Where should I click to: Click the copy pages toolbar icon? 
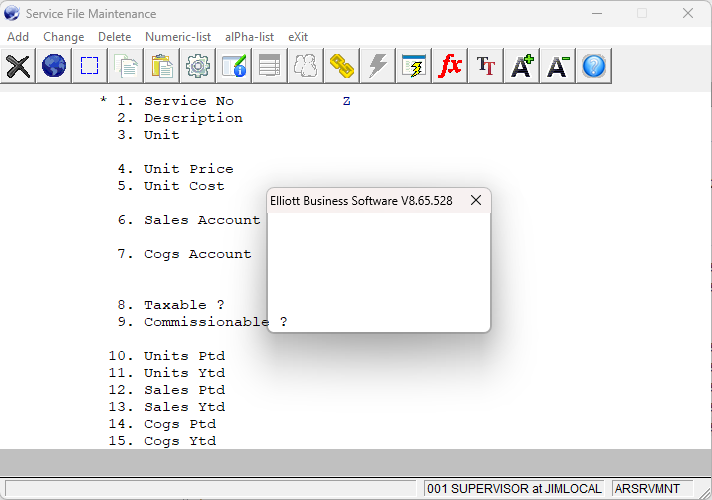tap(126, 67)
